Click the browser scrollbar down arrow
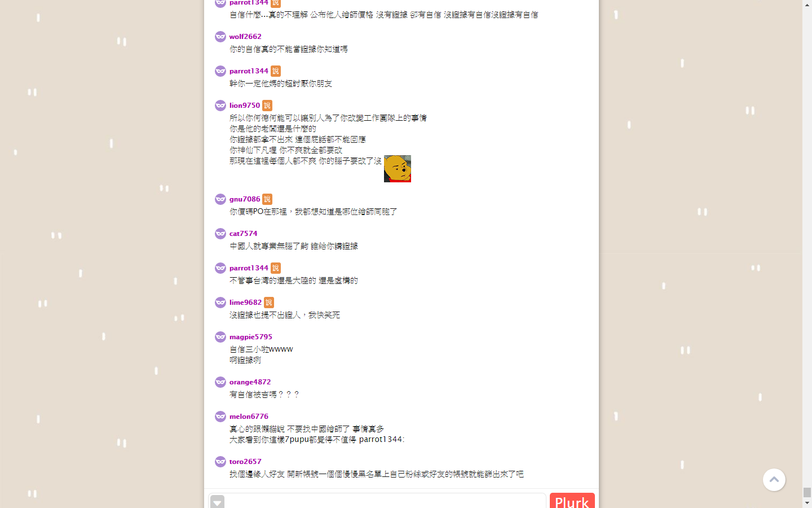The width and height of the screenshot is (812, 508). coord(807,503)
